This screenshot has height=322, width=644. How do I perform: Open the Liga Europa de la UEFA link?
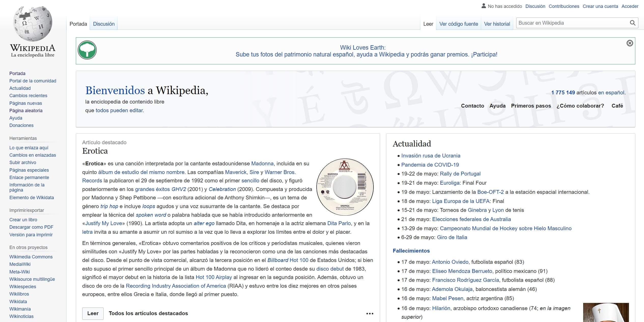[x=461, y=201]
